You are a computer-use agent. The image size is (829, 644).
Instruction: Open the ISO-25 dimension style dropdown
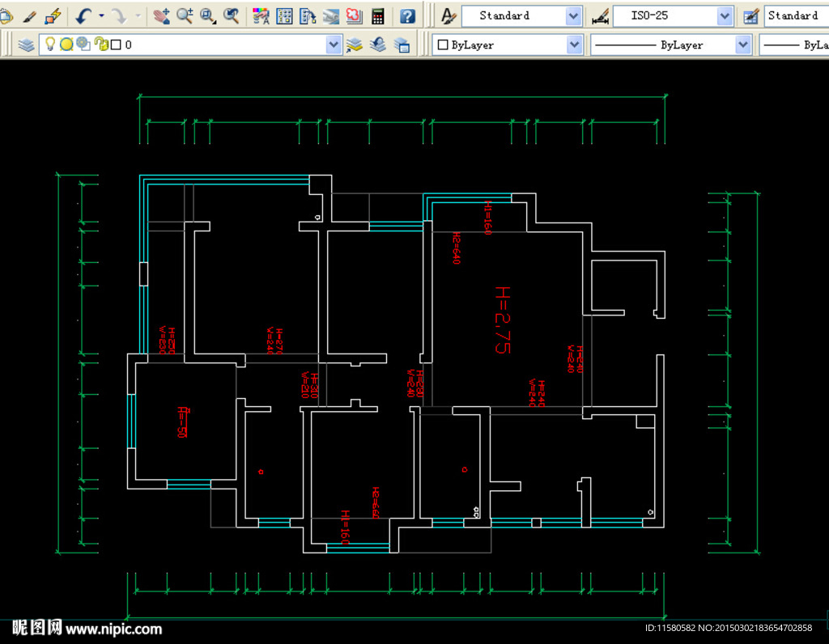[x=725, y=15]
